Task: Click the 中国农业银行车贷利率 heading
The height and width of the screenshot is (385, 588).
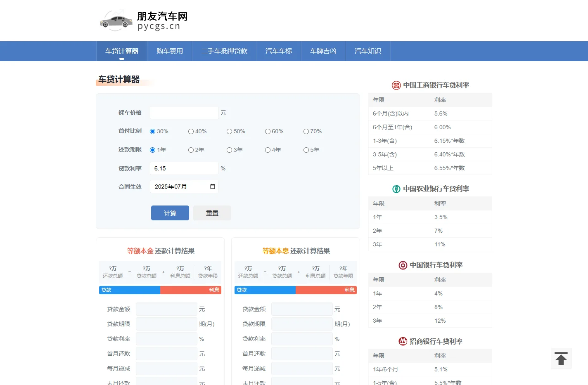Action: point(436,189)
